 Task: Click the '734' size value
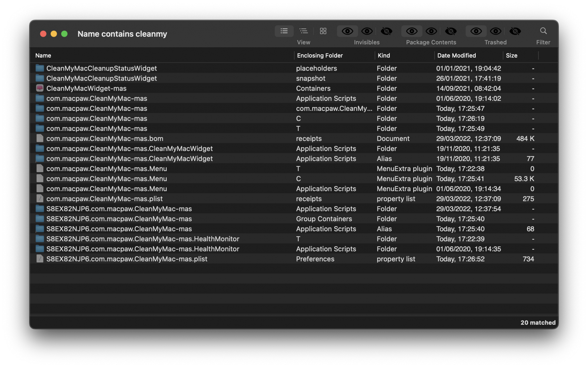pos(528,259)
